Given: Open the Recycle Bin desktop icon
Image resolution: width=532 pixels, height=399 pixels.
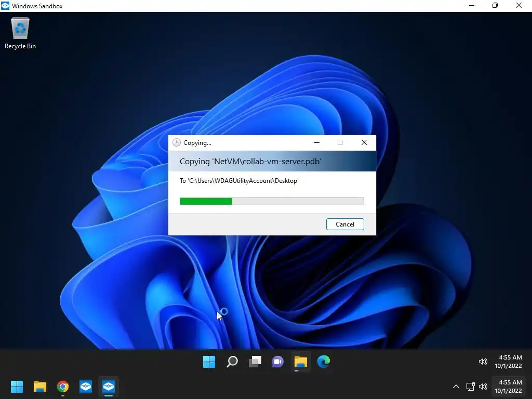Looking at the screenshot, I should [x=20, y=33].
